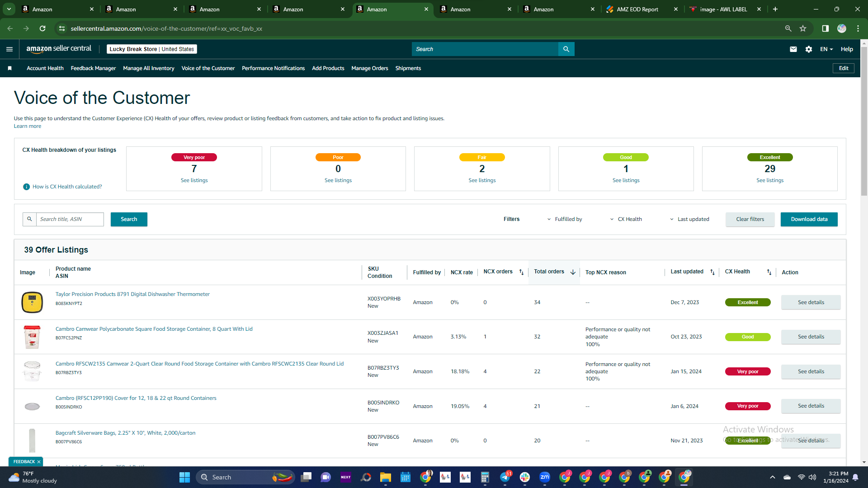
Task: Click the Edit favorites button
Action: (844, 68)
